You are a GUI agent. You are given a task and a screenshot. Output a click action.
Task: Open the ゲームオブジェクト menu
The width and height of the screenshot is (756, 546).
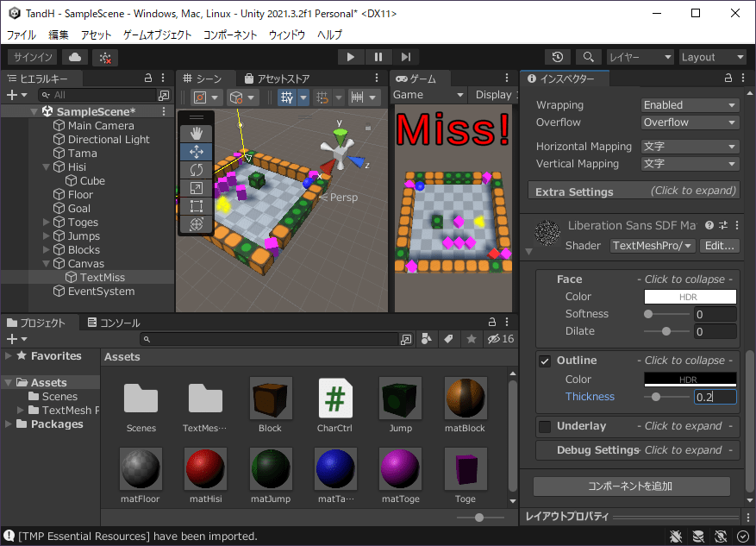[157, 35]
